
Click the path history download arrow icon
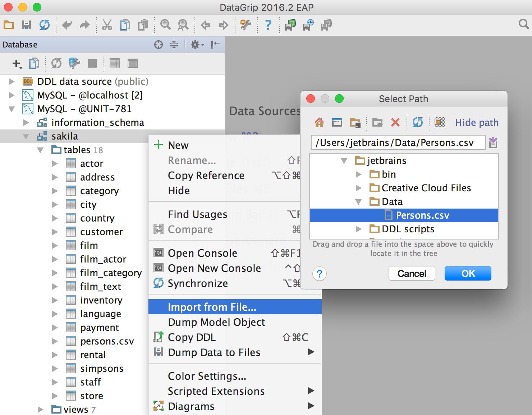(493, 142)
